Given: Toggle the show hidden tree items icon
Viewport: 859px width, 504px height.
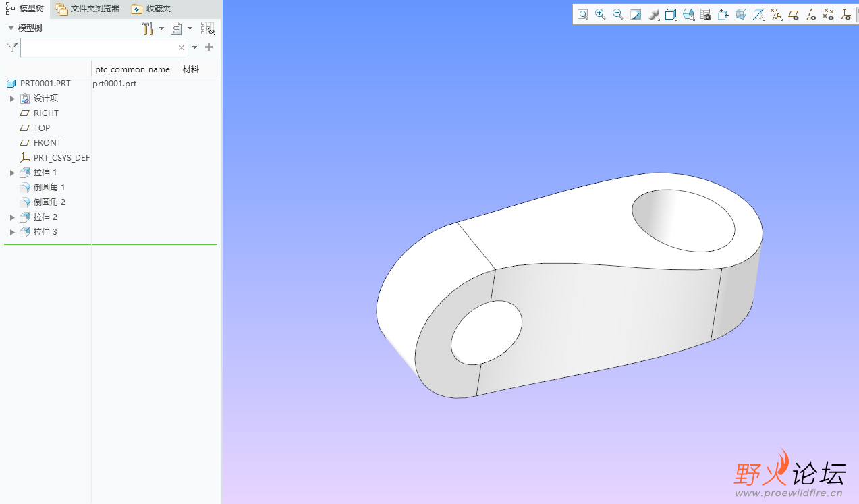Looking at the screenshot, I should pyautogui.click(x=207, y=28).
